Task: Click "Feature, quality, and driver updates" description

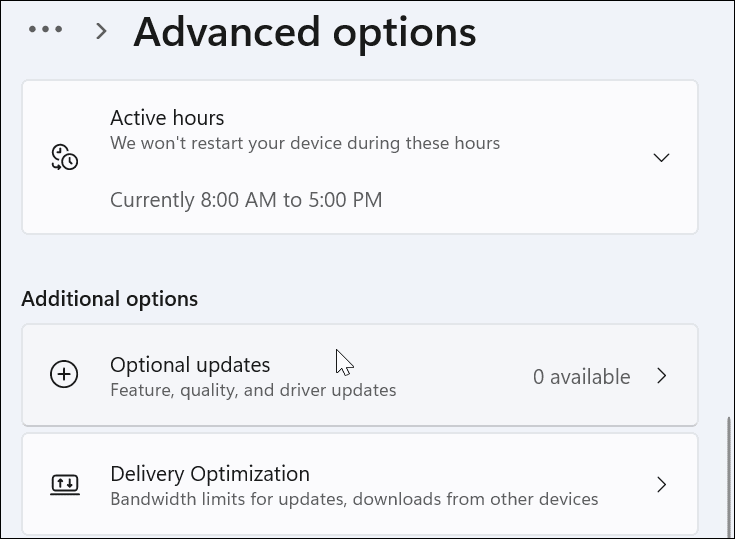Action: pos(253,390)
